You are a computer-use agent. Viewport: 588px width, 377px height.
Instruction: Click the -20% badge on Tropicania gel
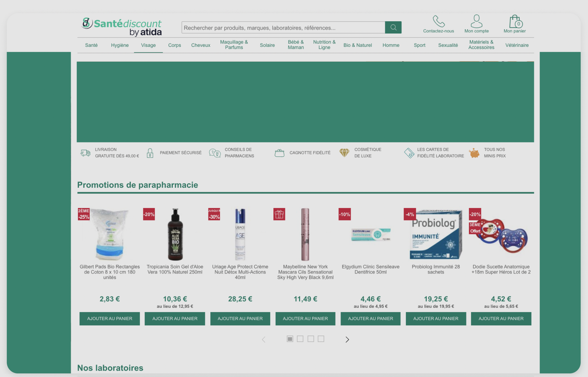(149, 214)
